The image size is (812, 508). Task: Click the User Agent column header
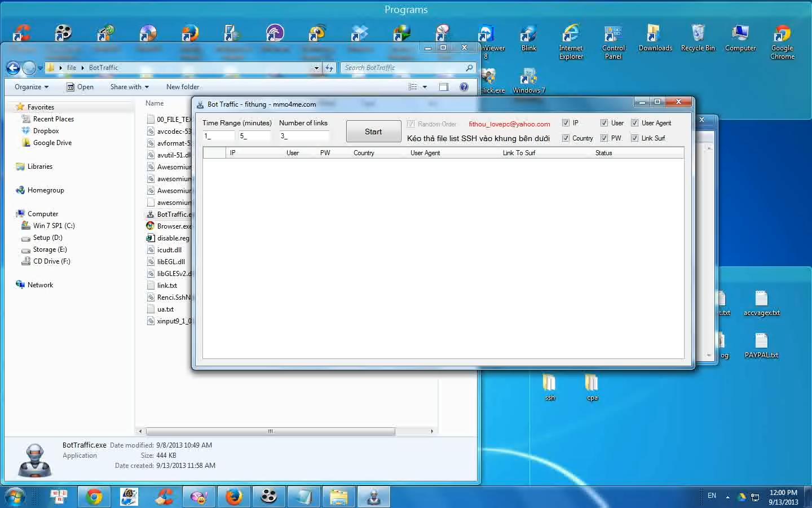click(x=425, y=152)
